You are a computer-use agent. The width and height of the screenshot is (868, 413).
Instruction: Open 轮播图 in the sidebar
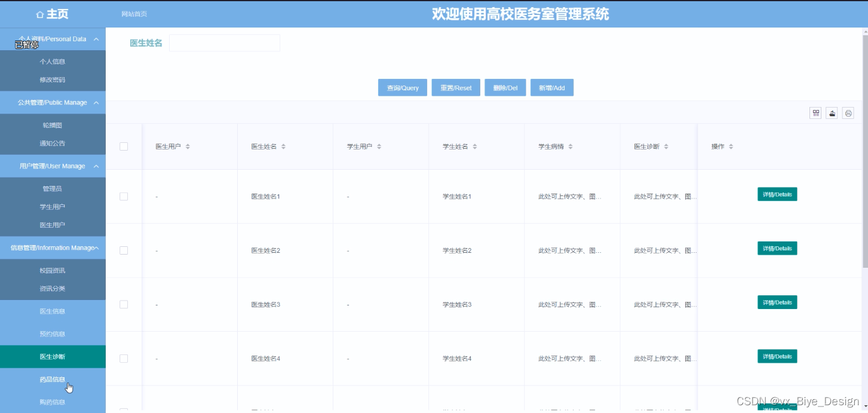53,126
